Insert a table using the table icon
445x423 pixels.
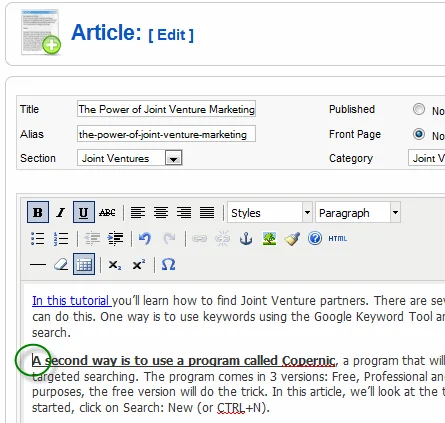[x=84, y=265]
